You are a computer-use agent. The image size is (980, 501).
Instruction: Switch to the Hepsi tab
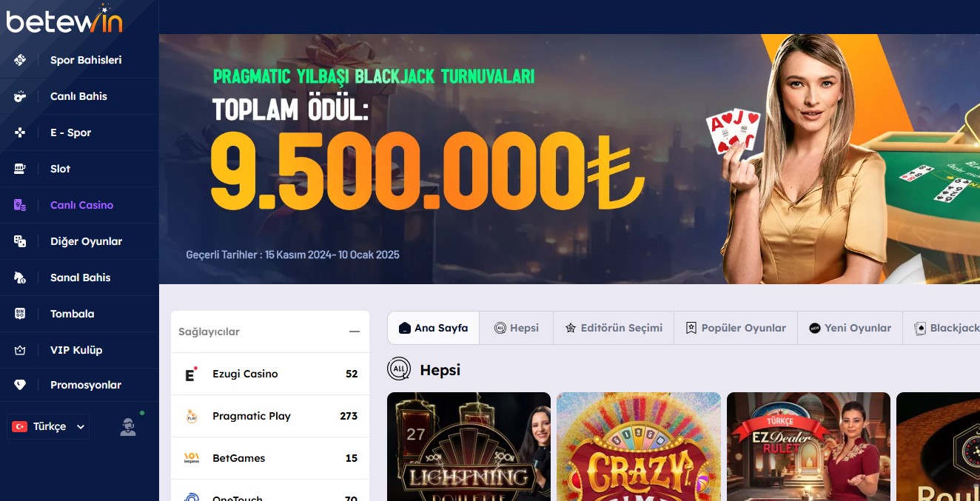pos(516,328)
